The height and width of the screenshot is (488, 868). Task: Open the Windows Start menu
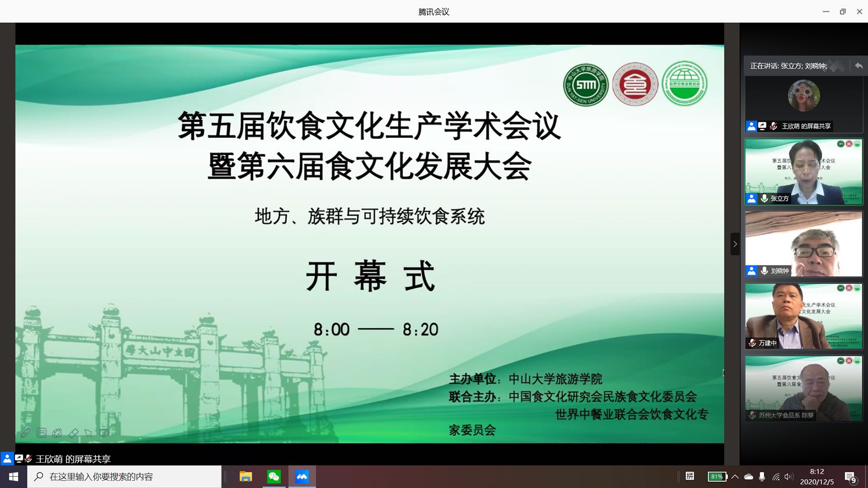coord(13,477)
